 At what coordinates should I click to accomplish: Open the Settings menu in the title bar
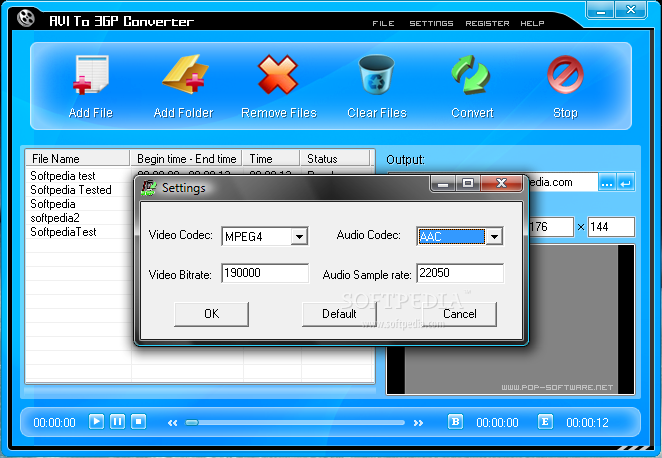pyautogui.click(x=431, y=23)
